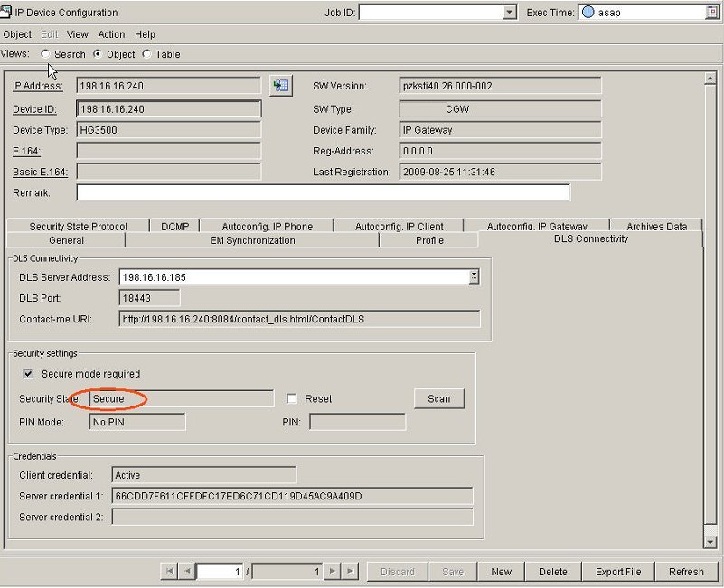Open the Security State Protocol tab
This screenshot has height=588, width=724.
[x=78, y=226]
